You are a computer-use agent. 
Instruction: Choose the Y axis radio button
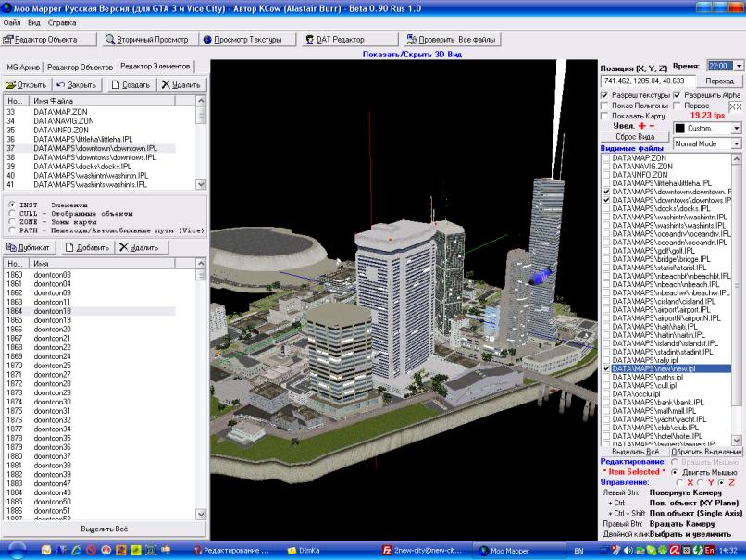coord(701,483)
